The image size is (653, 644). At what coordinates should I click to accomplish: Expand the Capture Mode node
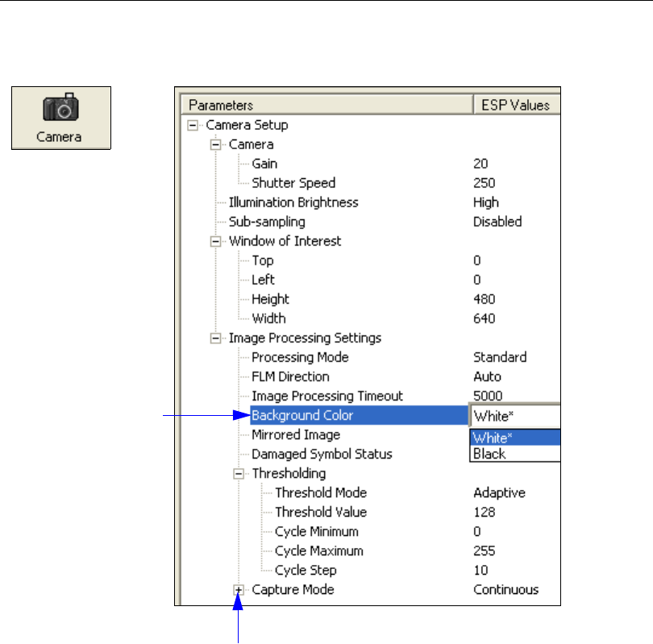click(238, 589)
